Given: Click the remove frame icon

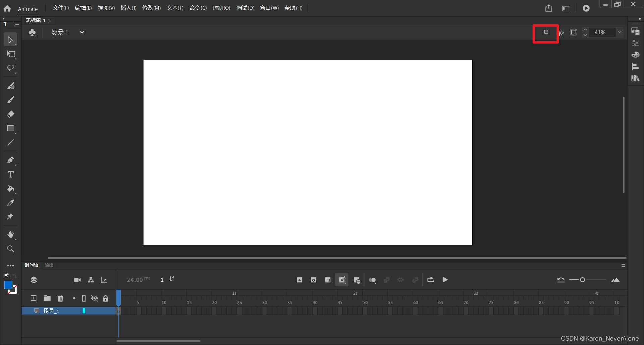Looking at the screenshot, I should click(357, 280).
